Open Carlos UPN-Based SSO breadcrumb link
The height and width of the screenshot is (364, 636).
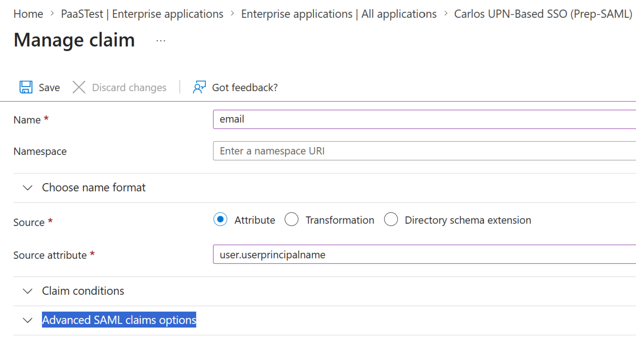[543, 14]
